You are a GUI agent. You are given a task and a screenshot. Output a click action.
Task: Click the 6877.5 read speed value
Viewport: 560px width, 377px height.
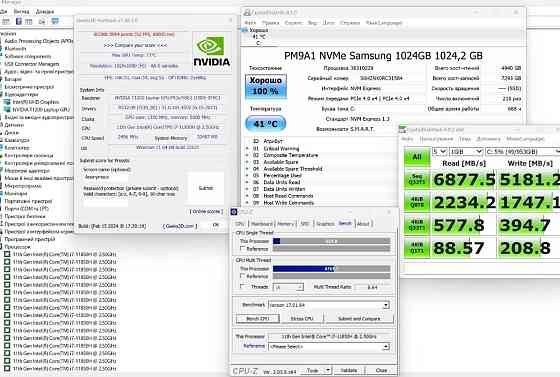pos(464,180)
